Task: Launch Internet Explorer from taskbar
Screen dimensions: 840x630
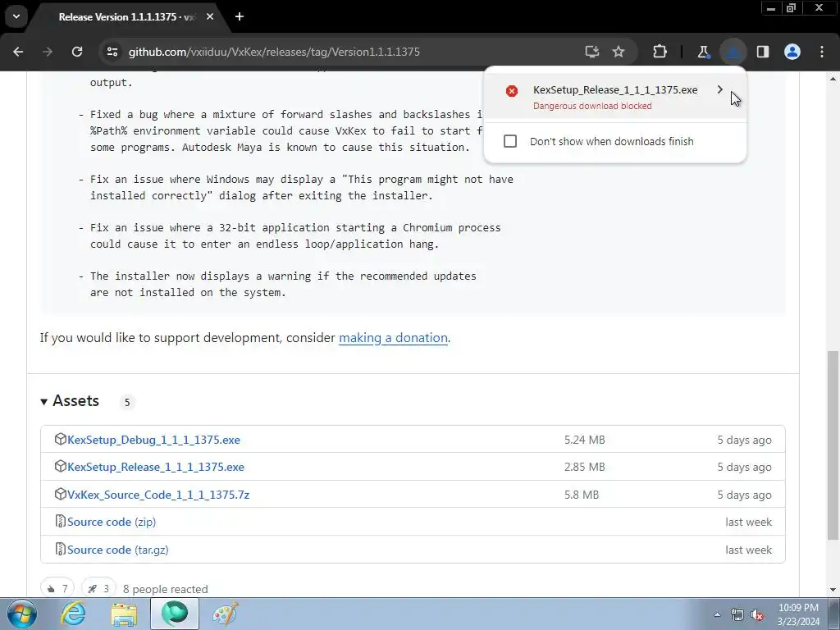Action: (x=73, y=614)
